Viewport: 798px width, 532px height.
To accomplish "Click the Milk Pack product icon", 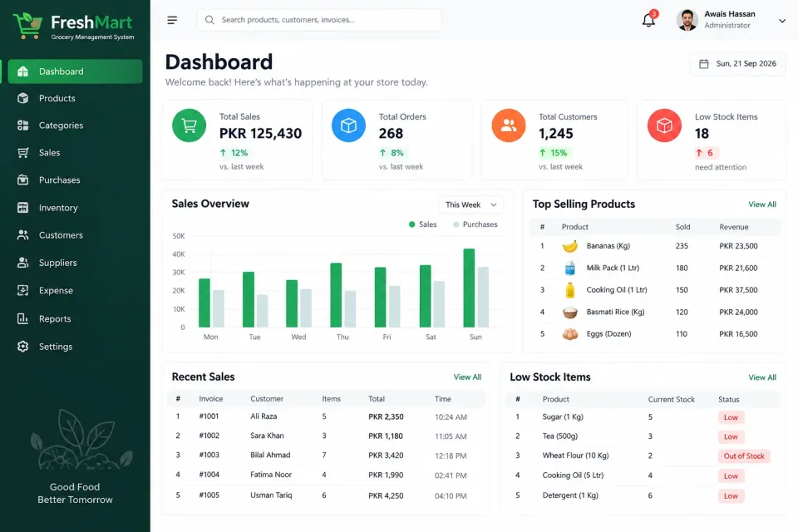I will pos(570,268).
